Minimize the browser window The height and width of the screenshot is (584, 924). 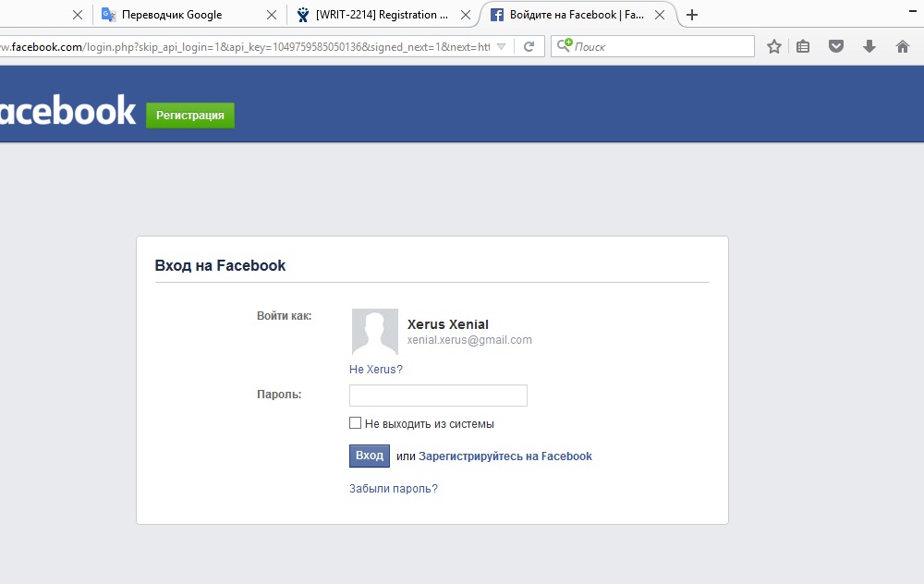pos(912,11)
